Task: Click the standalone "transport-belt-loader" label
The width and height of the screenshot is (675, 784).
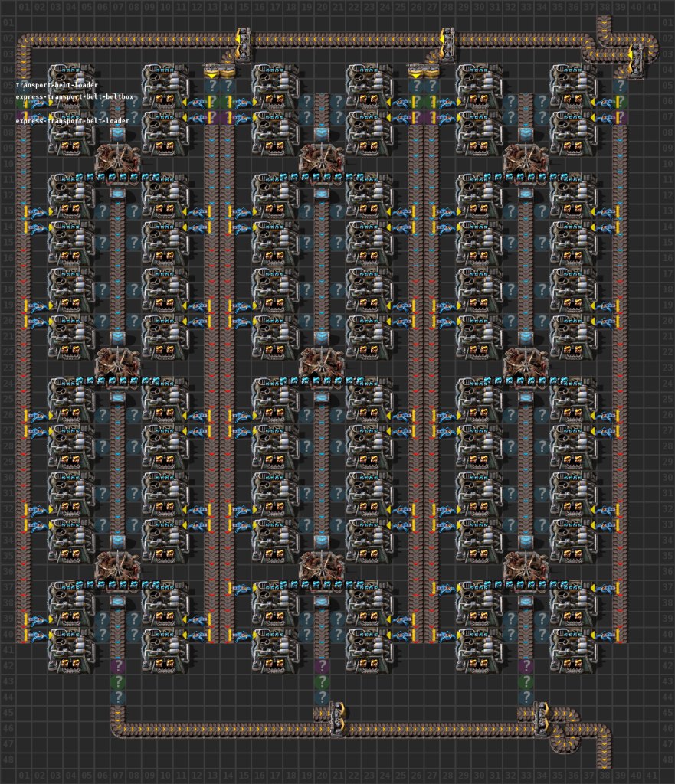Action: click(x=57, y=85)
